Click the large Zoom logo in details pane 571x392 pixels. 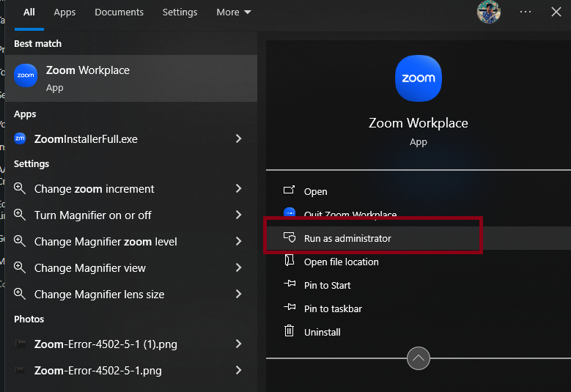point(418,78)
